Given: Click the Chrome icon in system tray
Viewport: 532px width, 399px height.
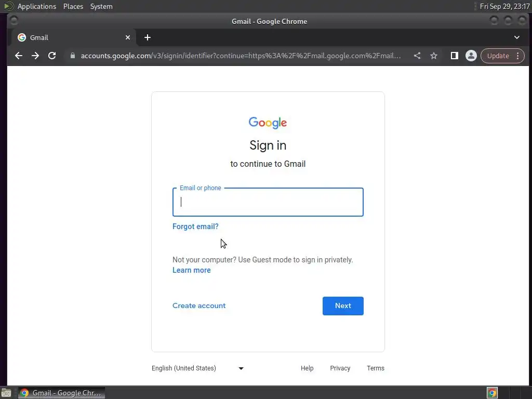Looking at the screenshot, I should pyautogui.click(x=493, y=393).
